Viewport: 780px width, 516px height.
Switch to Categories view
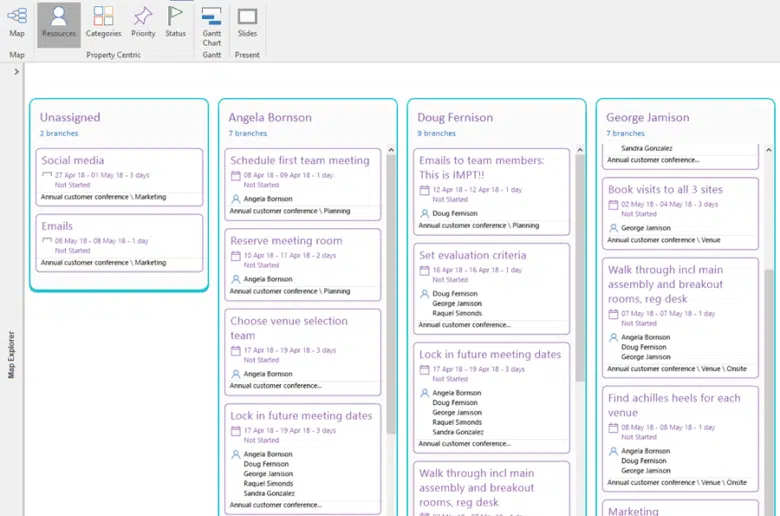pos(103,22)
